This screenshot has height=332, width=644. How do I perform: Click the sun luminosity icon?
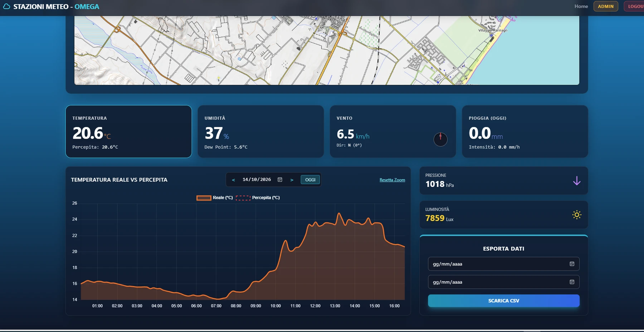(x=577, y=215)
